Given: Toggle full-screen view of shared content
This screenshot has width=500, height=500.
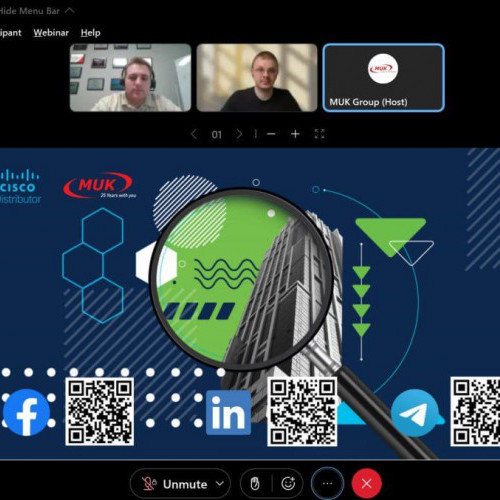Looking at the screenshot, I should (x=319, y=134).
